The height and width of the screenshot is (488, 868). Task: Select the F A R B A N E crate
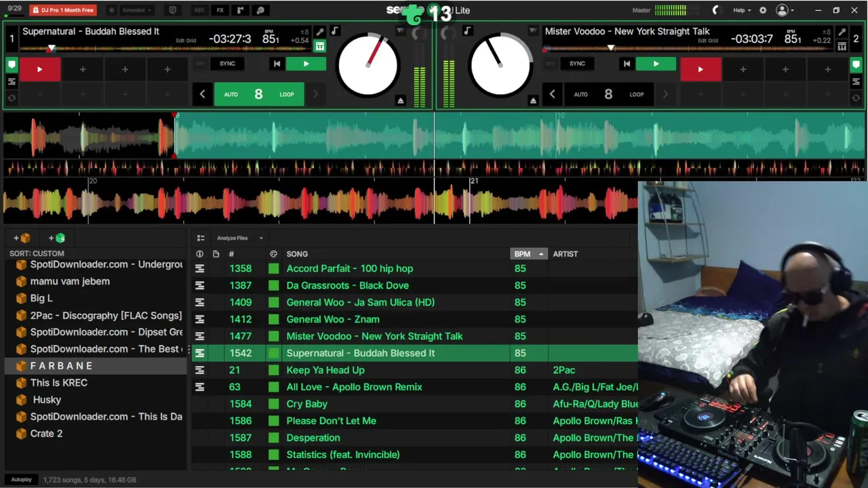pyautogui.click(x=95, y=366)
